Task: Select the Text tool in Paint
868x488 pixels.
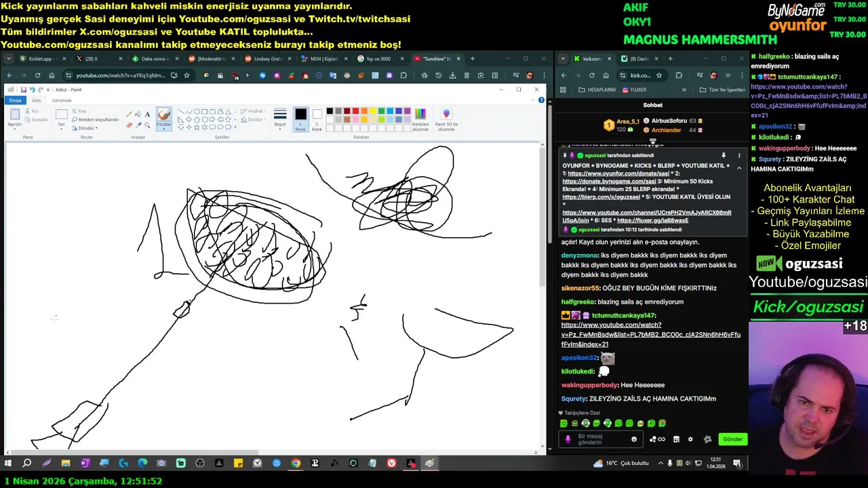Action: point(147,115)
